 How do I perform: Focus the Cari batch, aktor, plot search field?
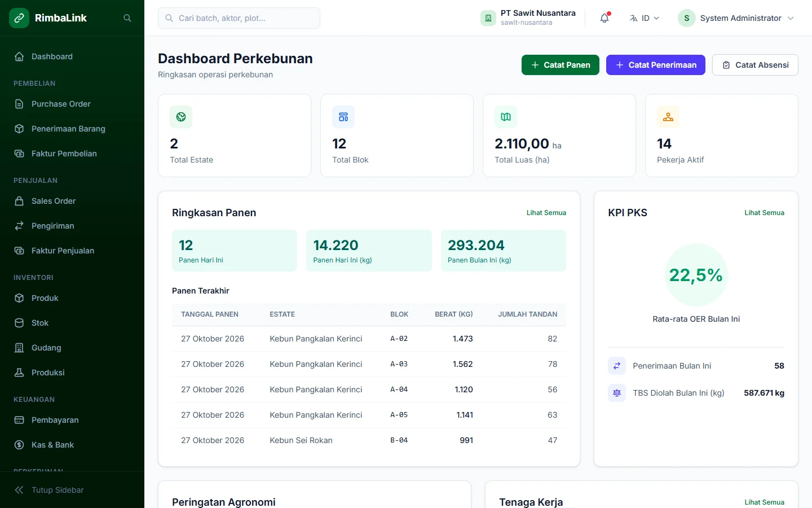click(x=239, y=18)
